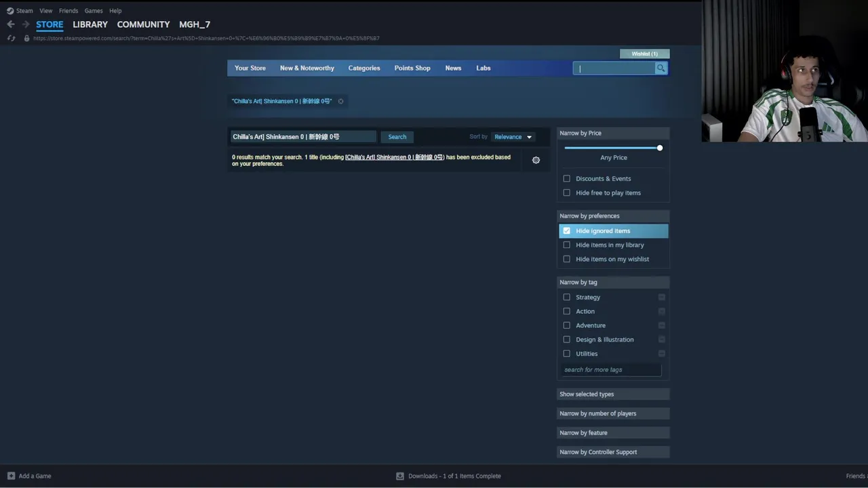Check the Utilities tag checkbox
Viewport: 868px width, 488px height.
pyautogui.click(x=567, y=354)
